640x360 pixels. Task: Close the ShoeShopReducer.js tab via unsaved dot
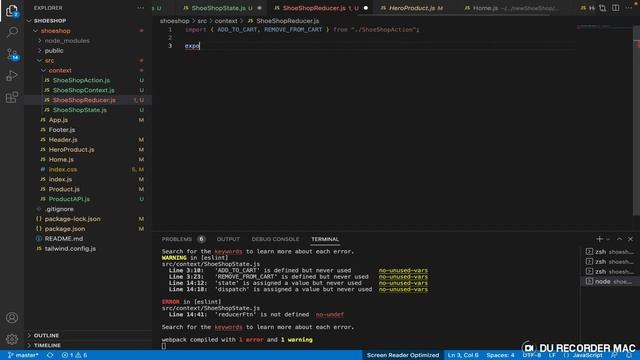[x=366, y=8]
